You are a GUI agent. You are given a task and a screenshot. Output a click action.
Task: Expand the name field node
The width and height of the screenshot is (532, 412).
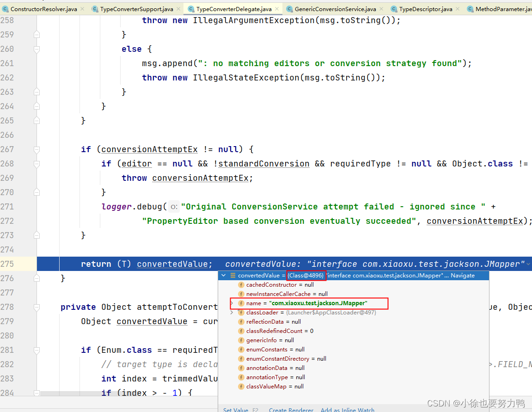pos(232,303)
